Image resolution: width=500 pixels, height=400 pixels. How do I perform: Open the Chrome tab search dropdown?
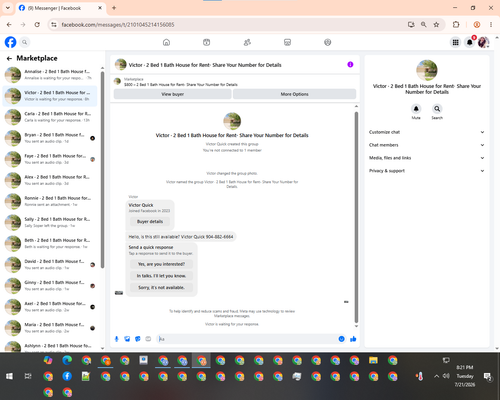click(x=8, y=8)
